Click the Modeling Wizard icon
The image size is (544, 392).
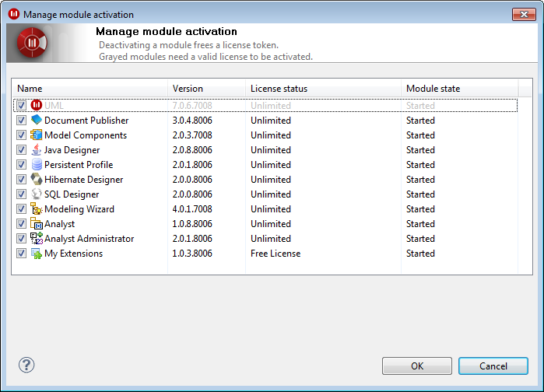[x=37, y=208]
